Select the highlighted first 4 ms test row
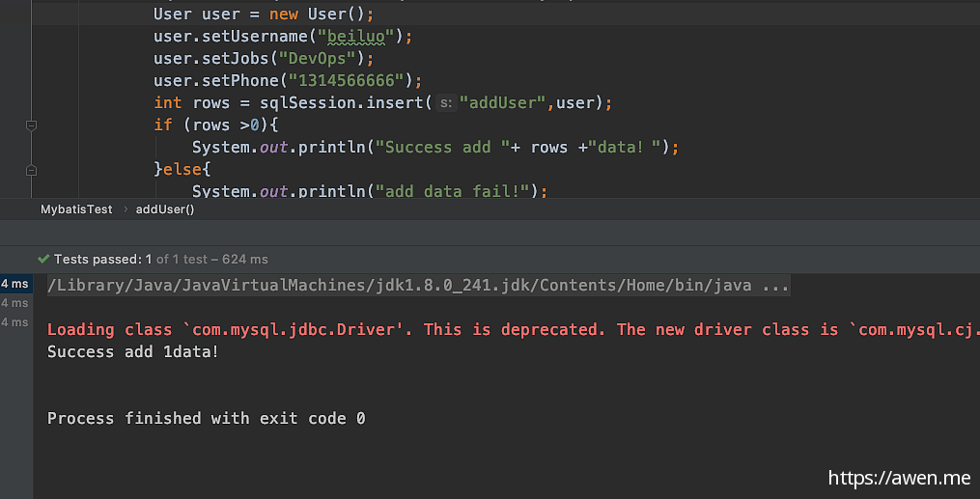980x499 pixels. tap(15, 284)
